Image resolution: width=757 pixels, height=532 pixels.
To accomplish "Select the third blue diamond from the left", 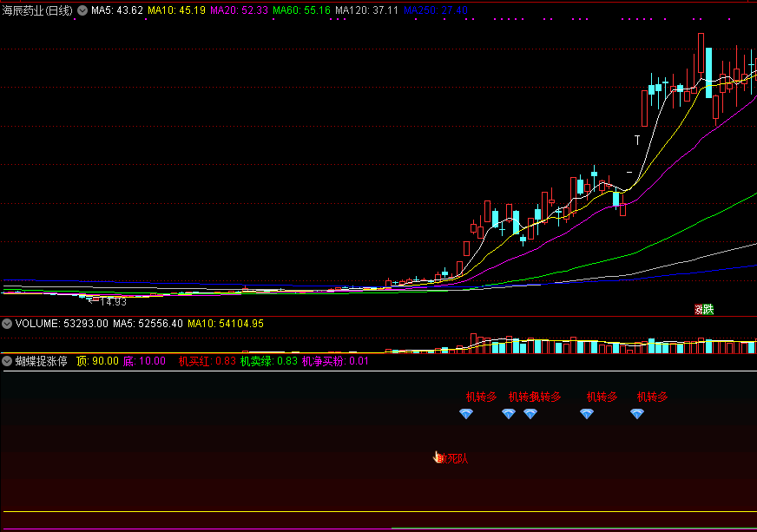I will pos(530,414).
